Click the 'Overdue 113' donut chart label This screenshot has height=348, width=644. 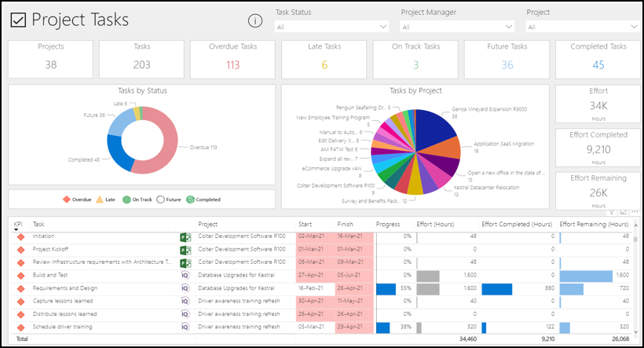(203, 148)
